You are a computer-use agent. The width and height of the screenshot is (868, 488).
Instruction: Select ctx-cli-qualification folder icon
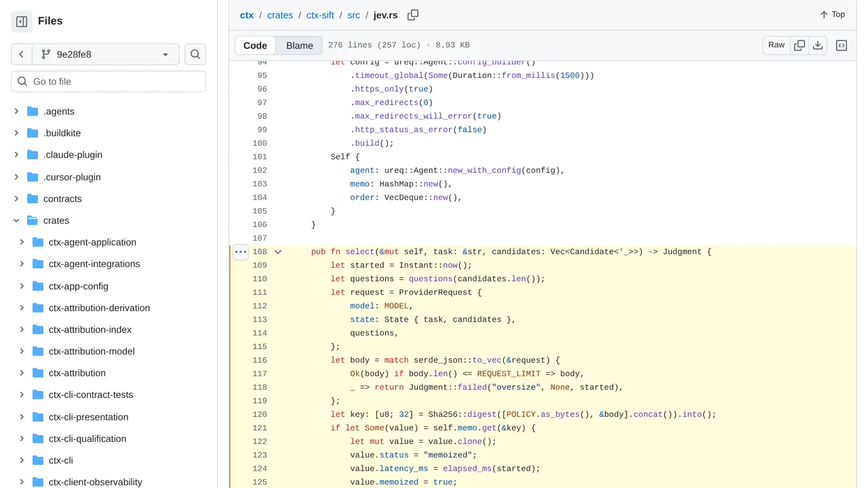click(x=38, y=439)
